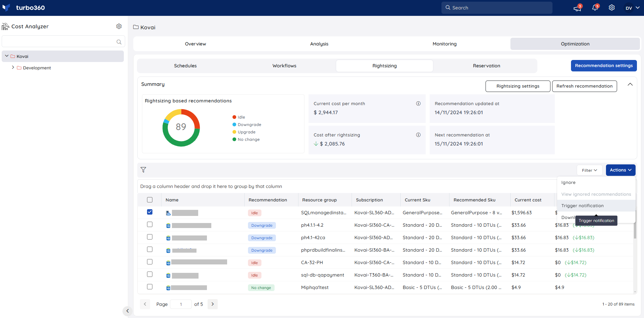
Task: Click the sidebar search magnifier icon
Action: [x=119, y=42]
